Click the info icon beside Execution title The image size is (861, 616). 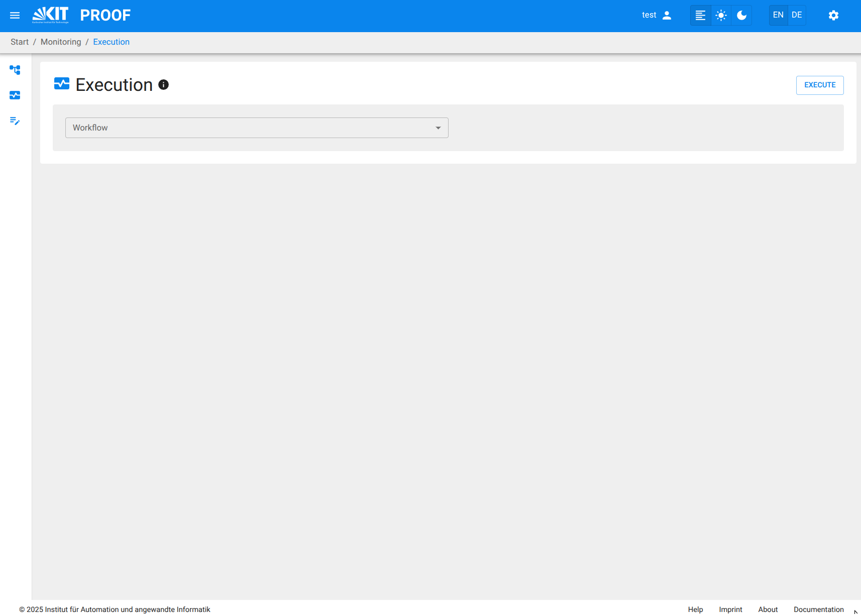163,85
